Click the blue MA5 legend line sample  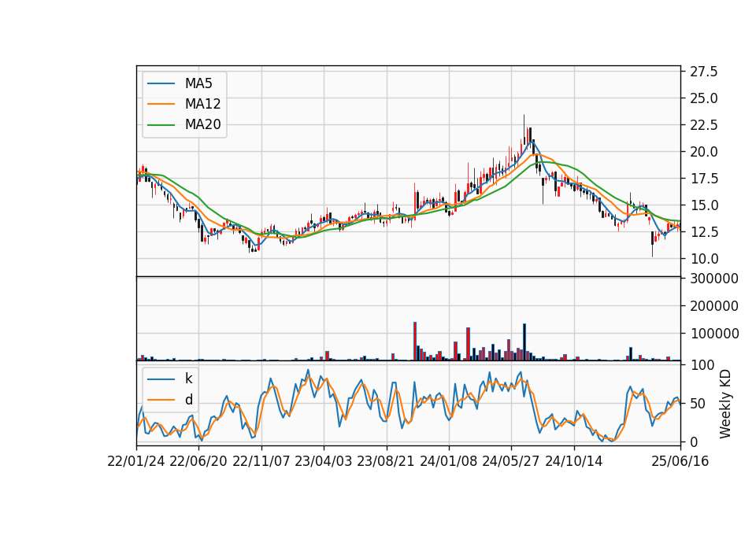point(161,83)
